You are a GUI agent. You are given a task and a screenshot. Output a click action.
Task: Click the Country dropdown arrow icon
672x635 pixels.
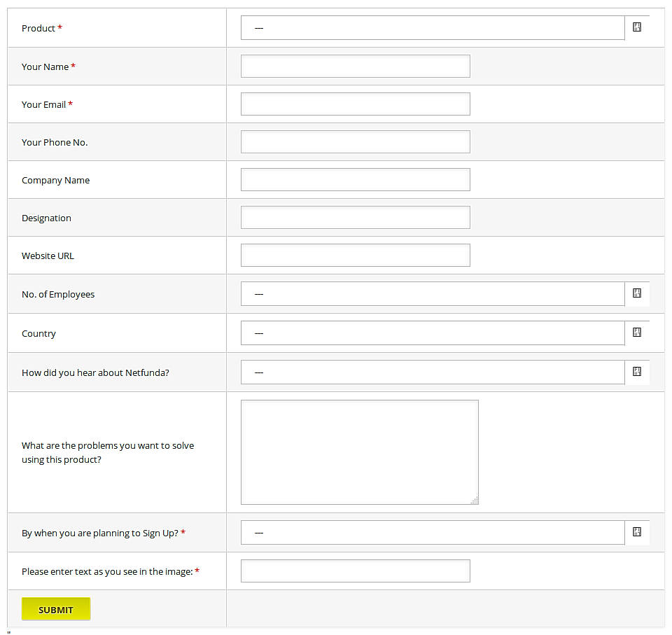[x=636, y=333]
